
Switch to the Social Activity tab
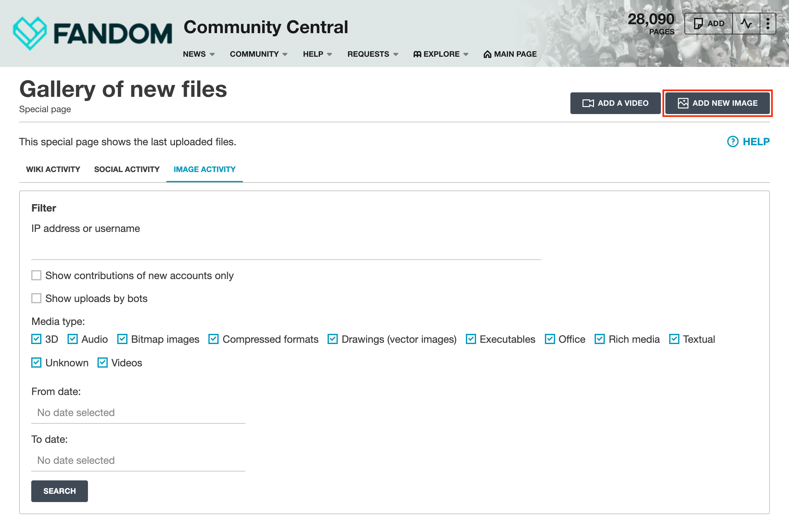127,169
